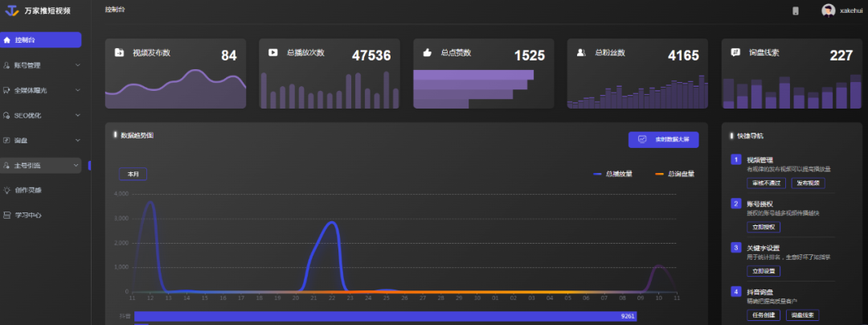Click the 总粉丝数 followers icon
Screen dimensions: 868x325
pos(581,53)
